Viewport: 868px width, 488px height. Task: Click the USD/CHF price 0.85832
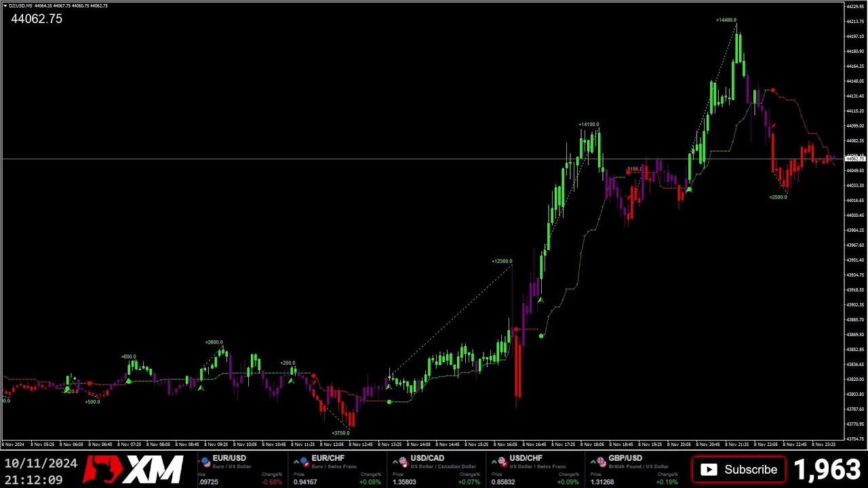503,482
